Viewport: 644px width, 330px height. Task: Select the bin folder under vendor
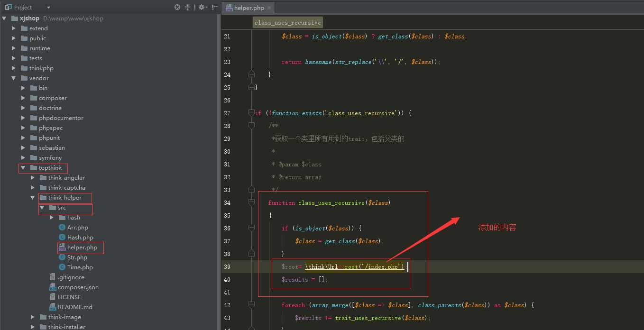tap(43, 88)
